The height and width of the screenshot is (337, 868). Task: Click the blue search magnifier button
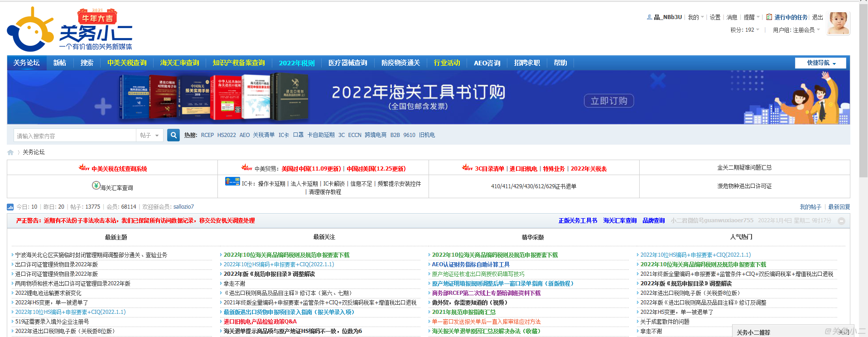pyautogui.click(x=174, y=135)
